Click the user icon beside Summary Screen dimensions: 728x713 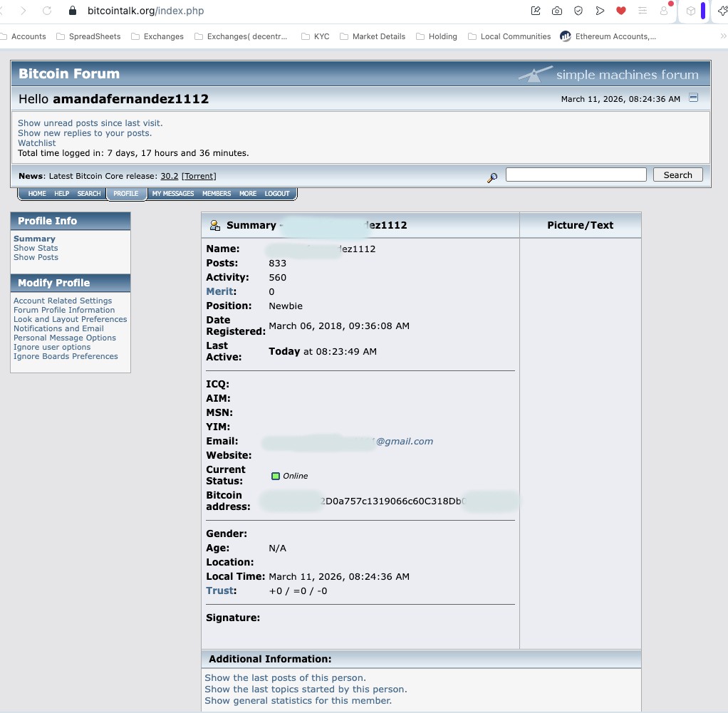pos(215,225)
